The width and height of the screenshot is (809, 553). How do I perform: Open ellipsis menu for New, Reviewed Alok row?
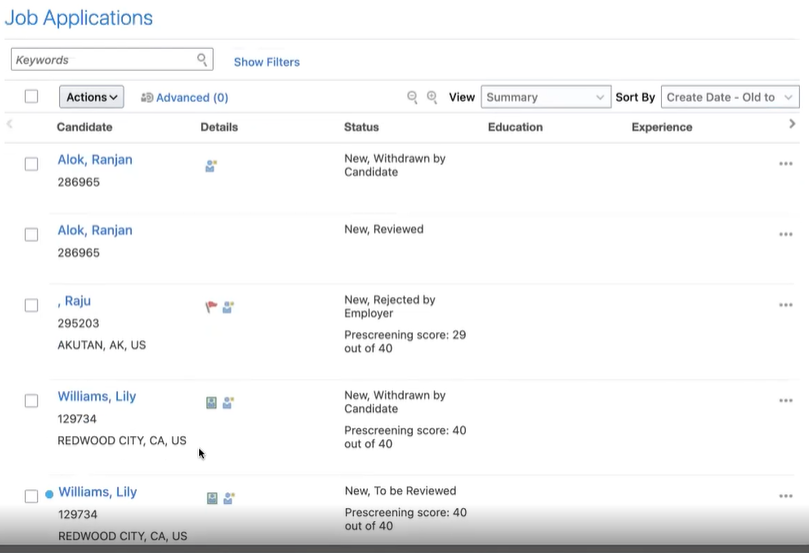pyautogui.click(x=785, y=235)
